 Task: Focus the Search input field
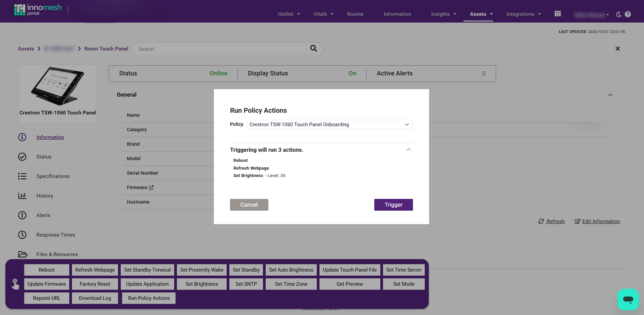click(228, 49)
